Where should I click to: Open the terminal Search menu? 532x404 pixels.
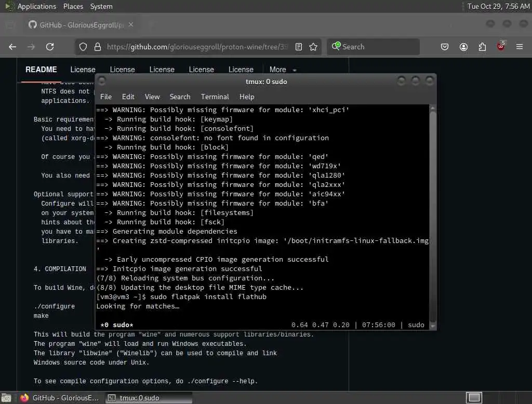coord(180,97)
